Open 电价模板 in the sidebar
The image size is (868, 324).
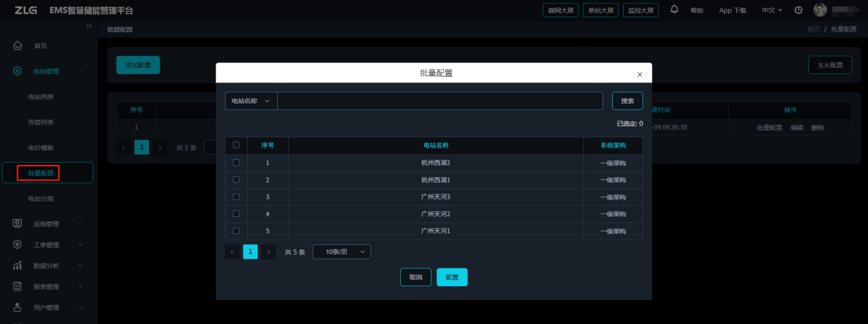click(x=40, y=148)
